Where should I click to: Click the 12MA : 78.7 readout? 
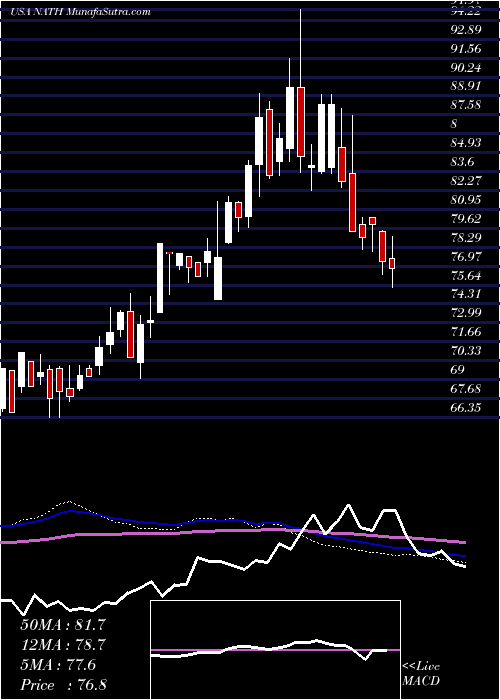[63, 645]
